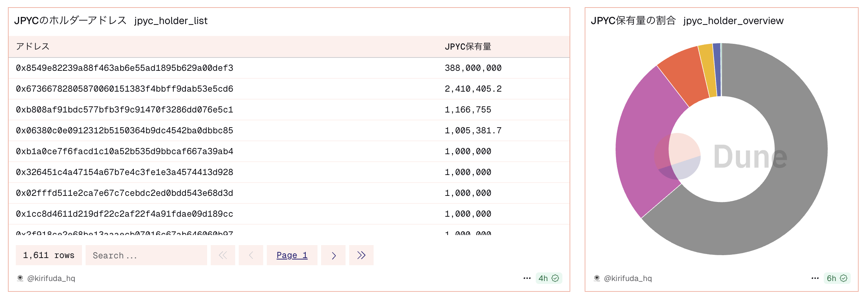Screen dimensions: 868x299
Task: Open @kirifuda_hq profile under pie chart
Action: 627,278
